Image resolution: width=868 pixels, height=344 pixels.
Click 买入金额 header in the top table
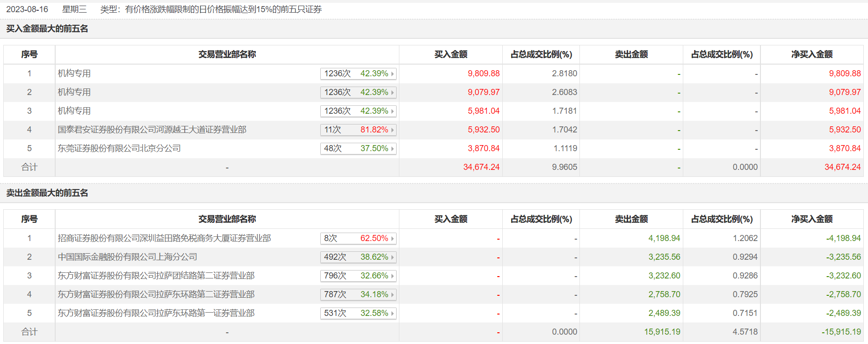[x=451, y=54]
